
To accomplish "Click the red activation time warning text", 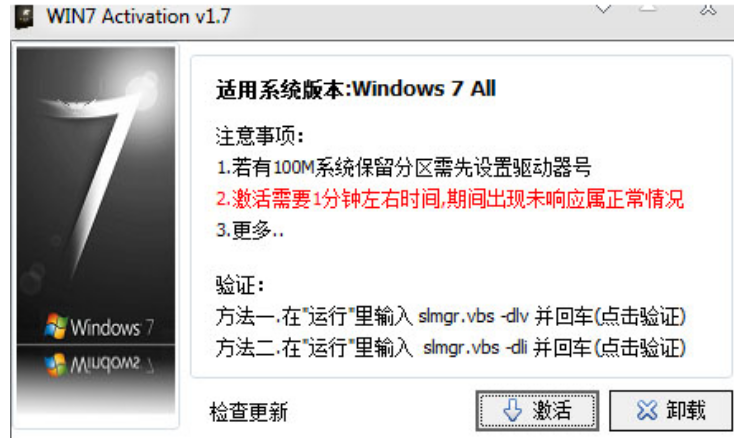I will tap(450, 199).
